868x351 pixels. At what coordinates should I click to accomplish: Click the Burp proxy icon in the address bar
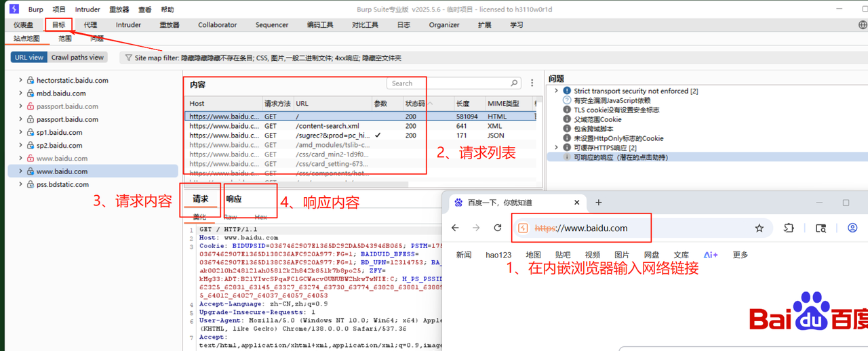pos(523,228)
